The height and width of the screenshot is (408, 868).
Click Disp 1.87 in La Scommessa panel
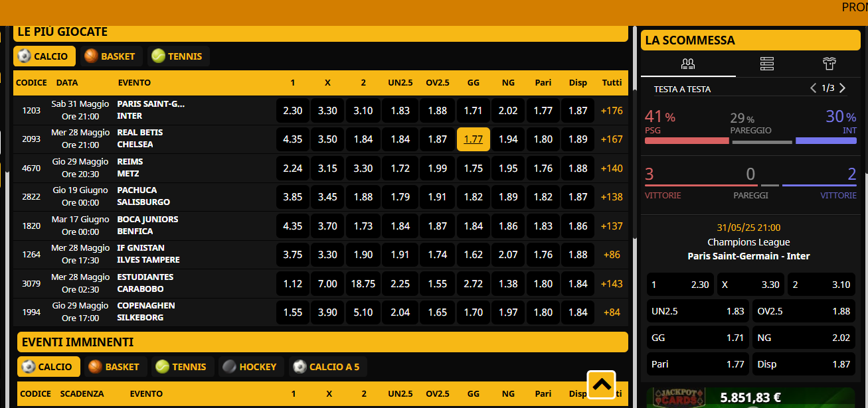click(804, 364)
